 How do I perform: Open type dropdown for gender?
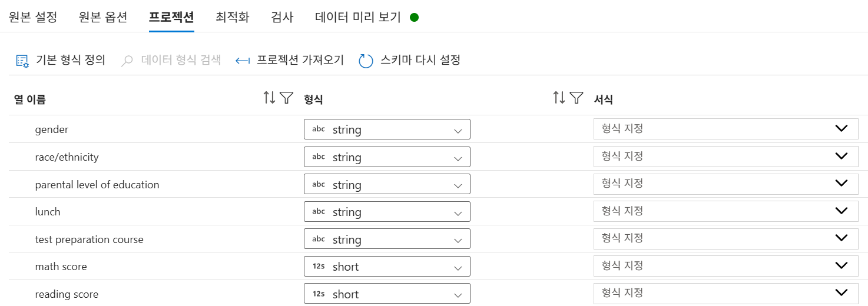coord(387,130)
